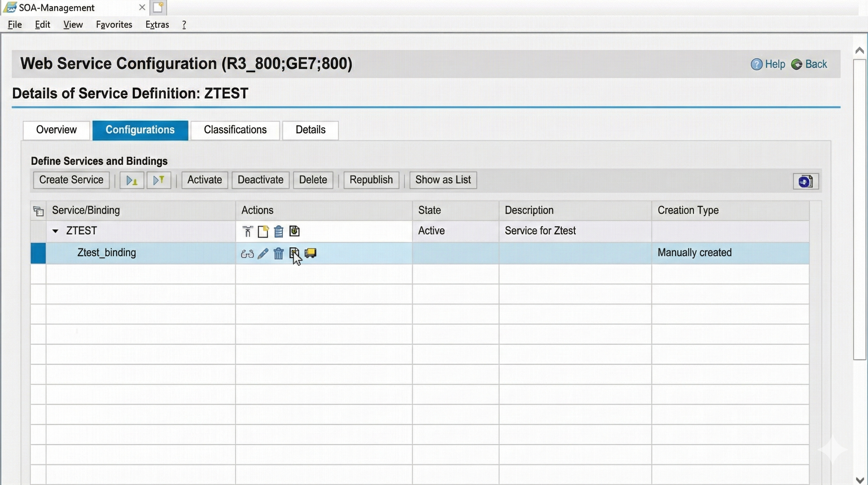Image resolution: width=868 pixels, height=485 pixels.
Task: Select the blue Ztest_binding row marker
Action: (x=38, y=253)
